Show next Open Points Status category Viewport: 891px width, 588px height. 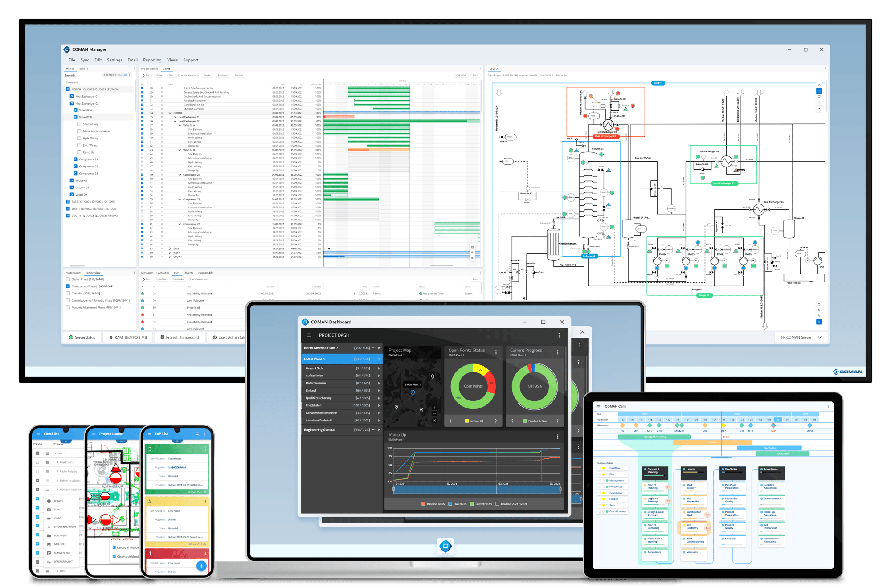(496, 421)
